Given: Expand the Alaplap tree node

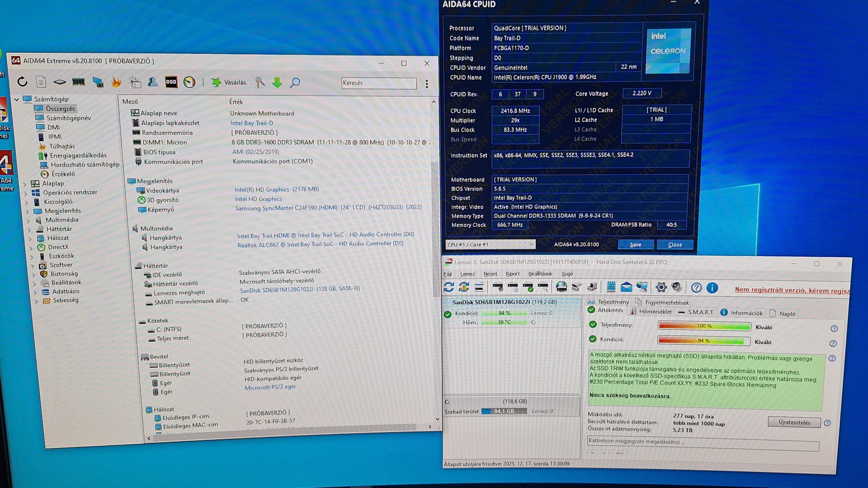Looking at the screenshot, I should [25, 183].
